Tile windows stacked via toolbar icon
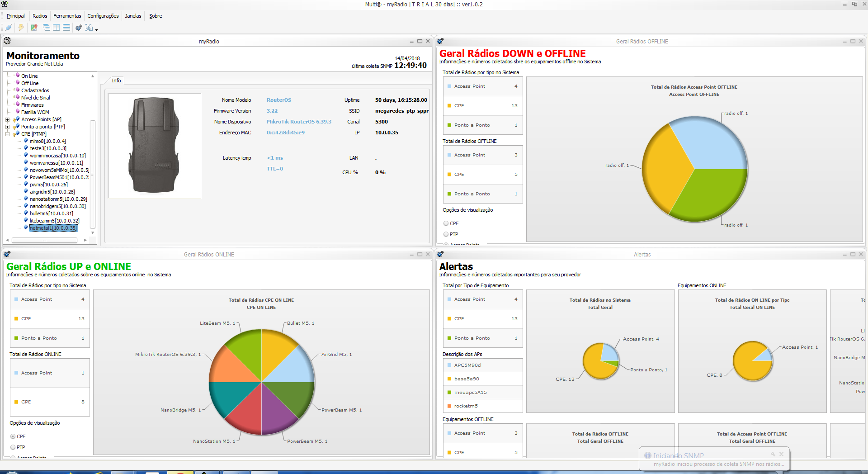The height and width of the screenshot is (474, 868). click(66, 28)
